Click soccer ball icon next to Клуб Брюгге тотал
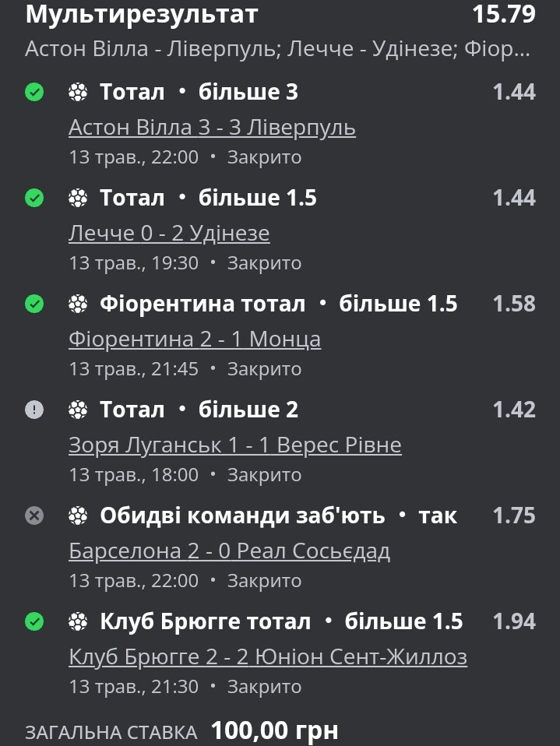This screenshot has height=746, width=560. pyautogui.click(x=78, y=621)
